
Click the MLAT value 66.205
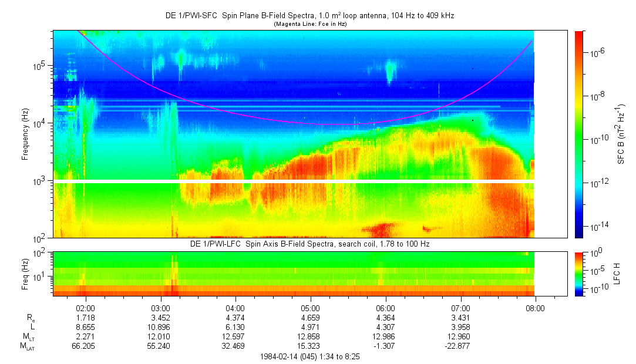click(85, 347)
